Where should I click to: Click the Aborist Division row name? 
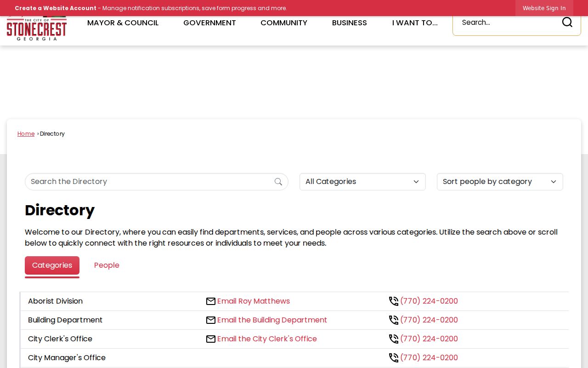click(x=55, y=301)
